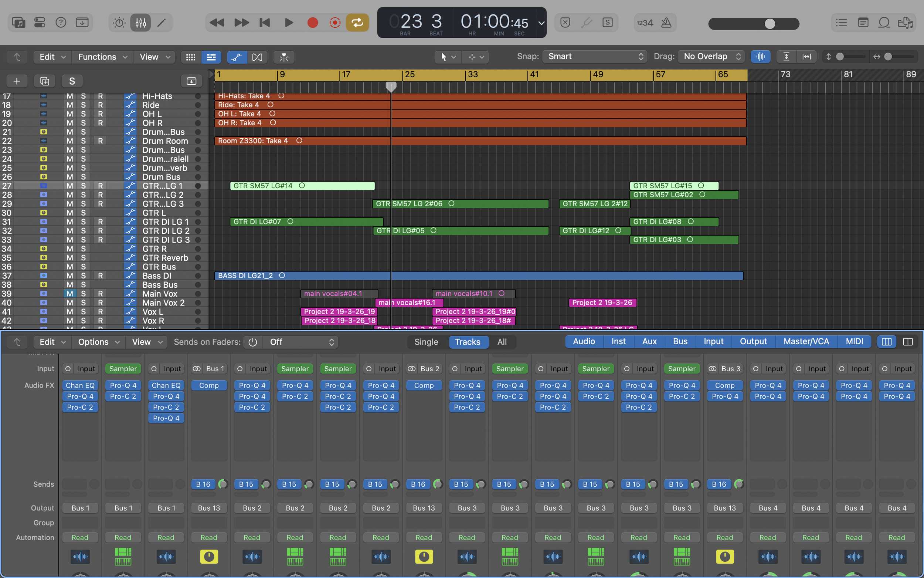Open the Mixer from the control bar
The image size is (924, 578).
140,23
